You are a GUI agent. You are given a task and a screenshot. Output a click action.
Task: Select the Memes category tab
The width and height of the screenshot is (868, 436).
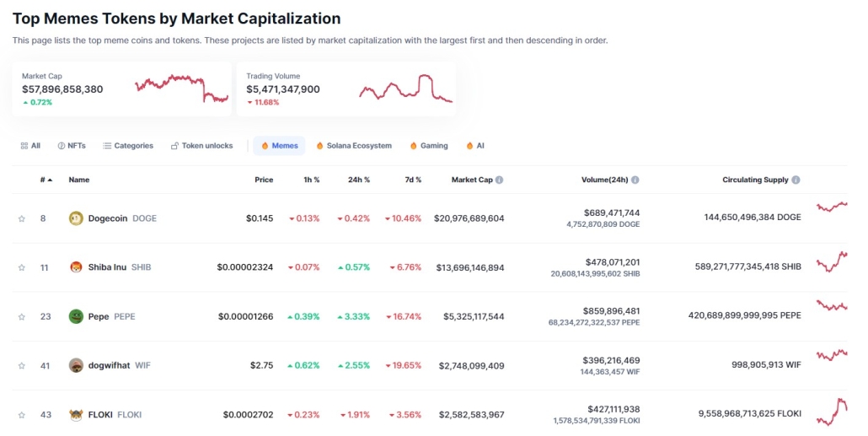point(279,146)
